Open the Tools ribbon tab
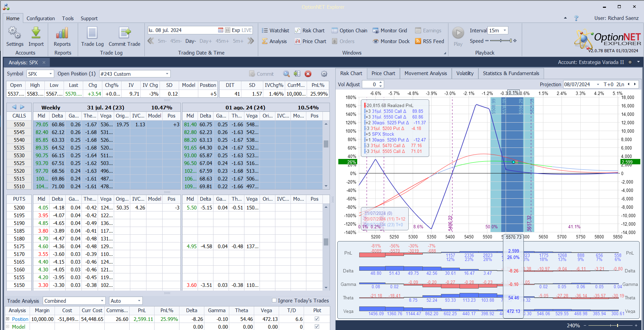Viewport: 644px width, 330px height. (68, 19)
